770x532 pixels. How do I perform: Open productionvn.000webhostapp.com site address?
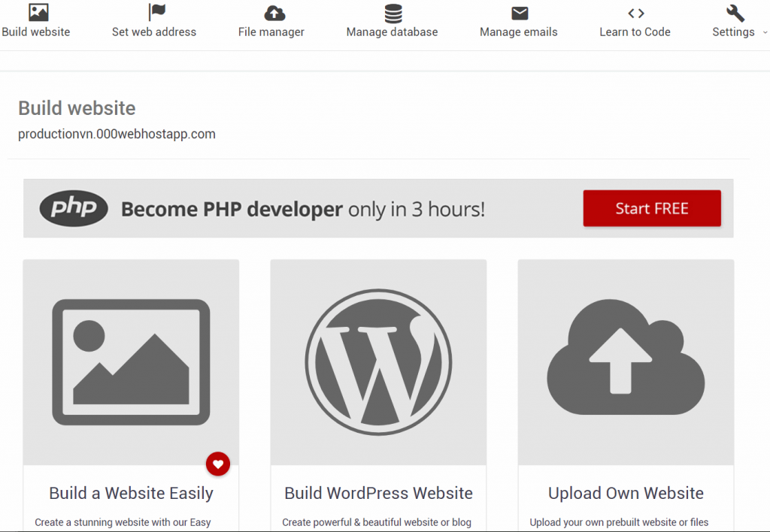click(x=117, y=134)
